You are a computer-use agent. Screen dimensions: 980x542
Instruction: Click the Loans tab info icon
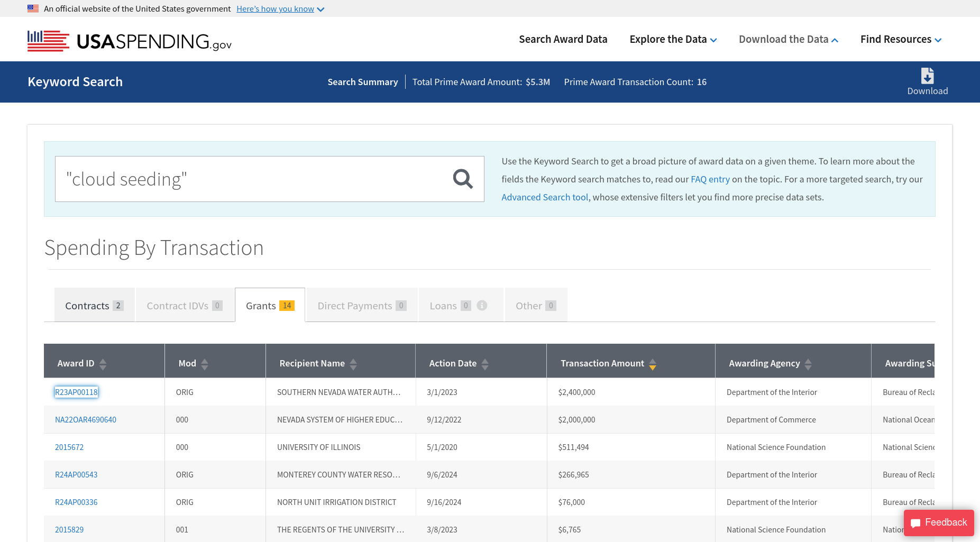[x=482, y=305]
